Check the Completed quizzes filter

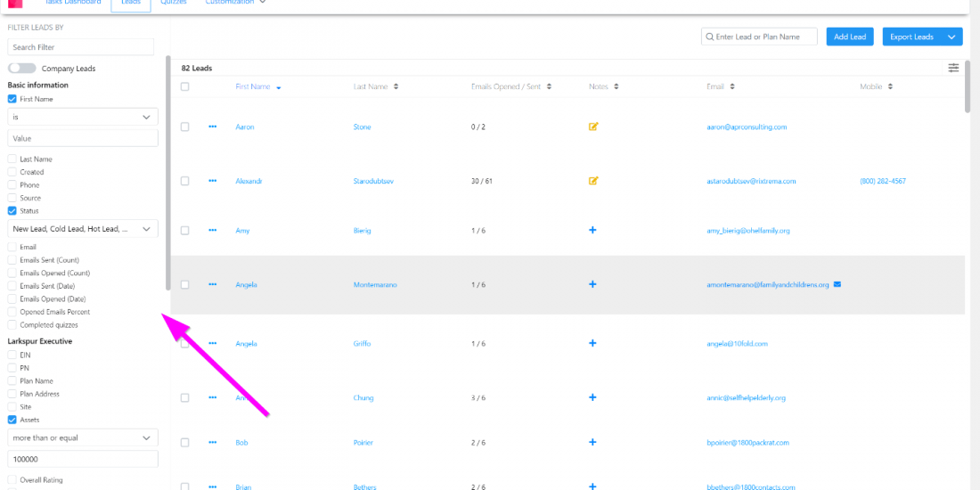(12, 325)
